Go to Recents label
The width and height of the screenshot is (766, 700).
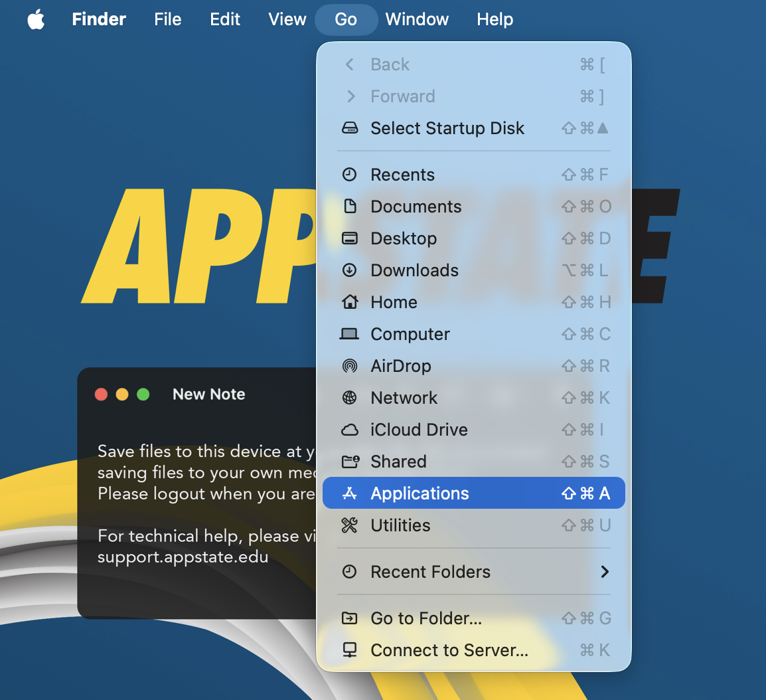point(402,175)
